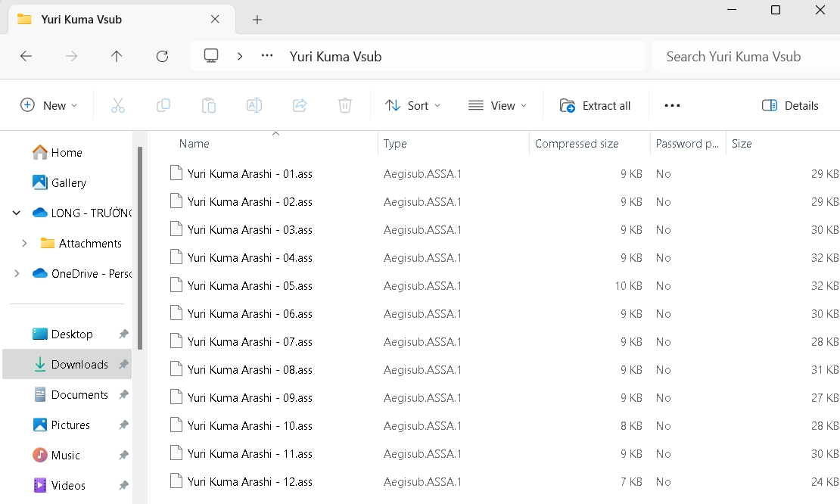The width and height of the screenshot is (840, 504).
Task: Click the Cut scissors icon
Action: [x=118, y=105]
